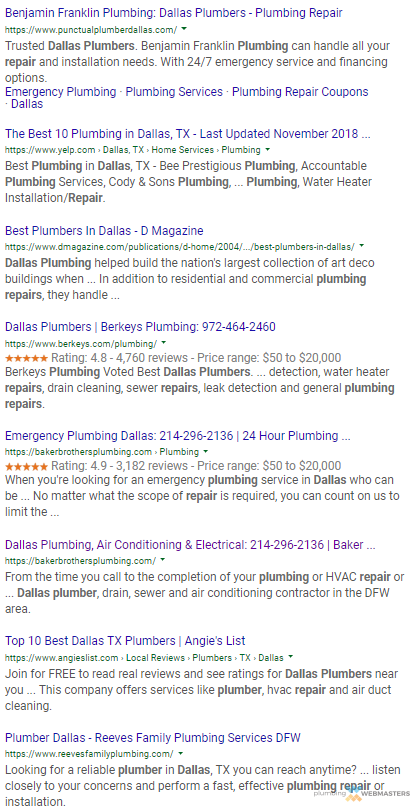Viewport: 420px width, 812px height.
Task: Click the star rating for Berkeys Plumbing
Action: [x=26, y=358]
